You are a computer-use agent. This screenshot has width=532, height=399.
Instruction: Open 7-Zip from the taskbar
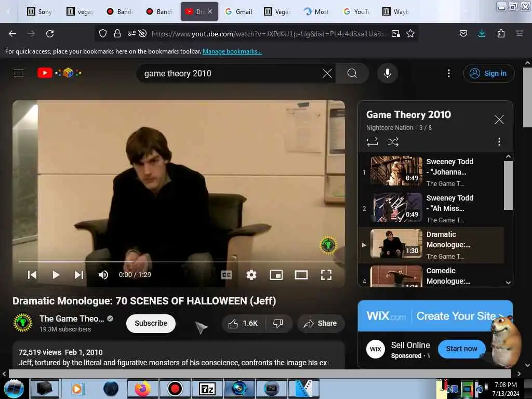pyautogui.click(x=207, y=389)
